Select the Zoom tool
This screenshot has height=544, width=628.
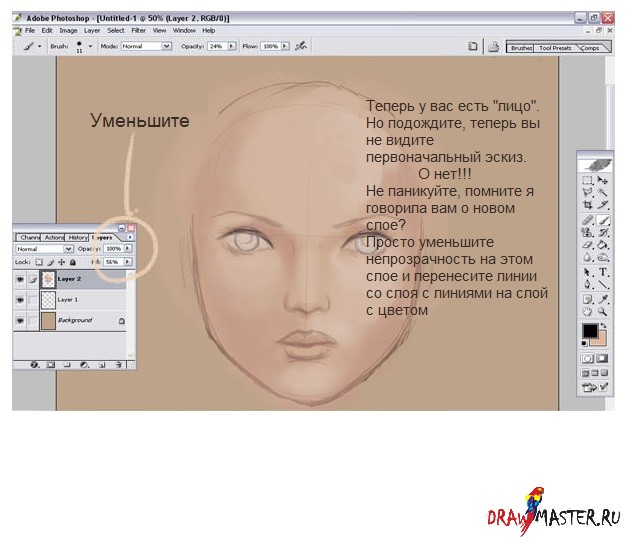coord(602,311)
